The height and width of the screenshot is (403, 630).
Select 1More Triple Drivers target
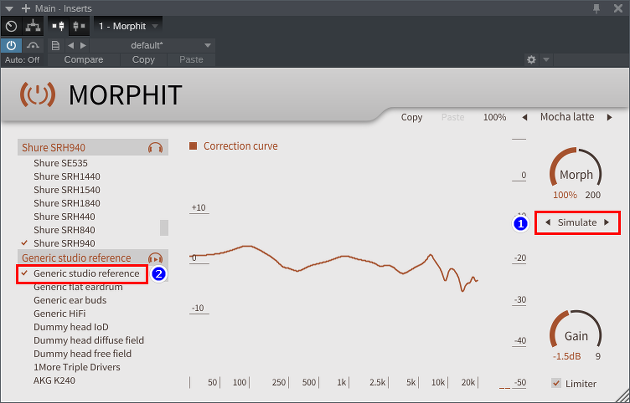(x=77, y=367)
